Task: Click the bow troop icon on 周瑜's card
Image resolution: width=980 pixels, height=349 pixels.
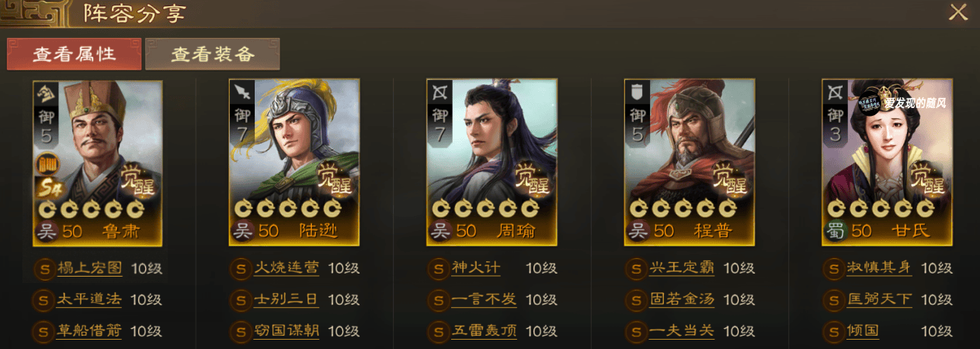Action: pyautogui.click(x=440, y=92)
